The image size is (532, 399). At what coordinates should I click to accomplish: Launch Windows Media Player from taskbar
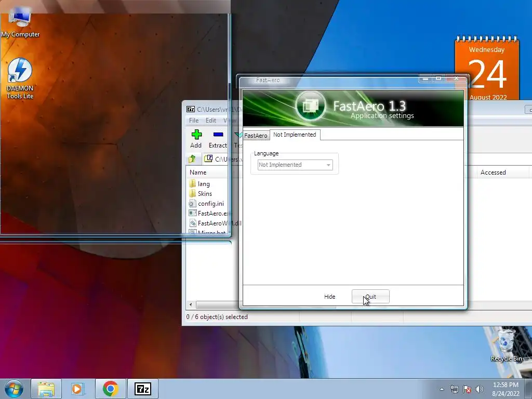[78, 389]
